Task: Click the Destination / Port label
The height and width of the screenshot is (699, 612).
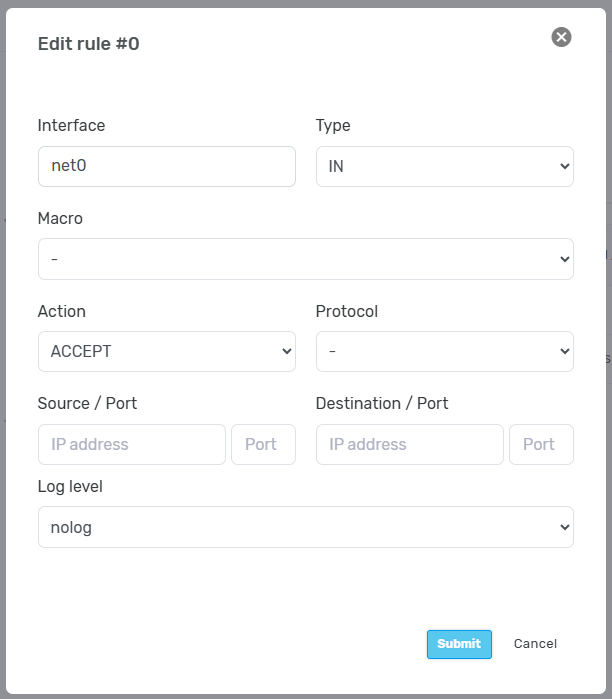Action: (x=381, y=404)
